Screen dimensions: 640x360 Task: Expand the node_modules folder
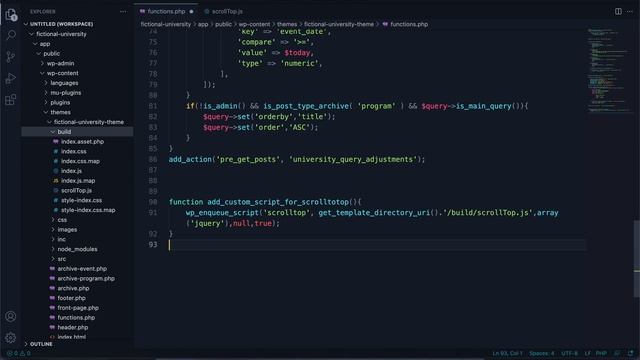(x=78, y=249)
